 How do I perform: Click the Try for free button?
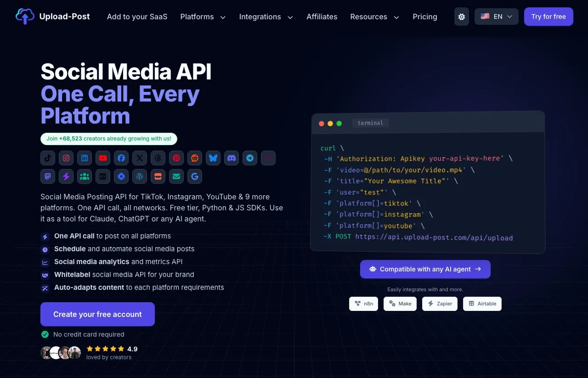(548, 17)
